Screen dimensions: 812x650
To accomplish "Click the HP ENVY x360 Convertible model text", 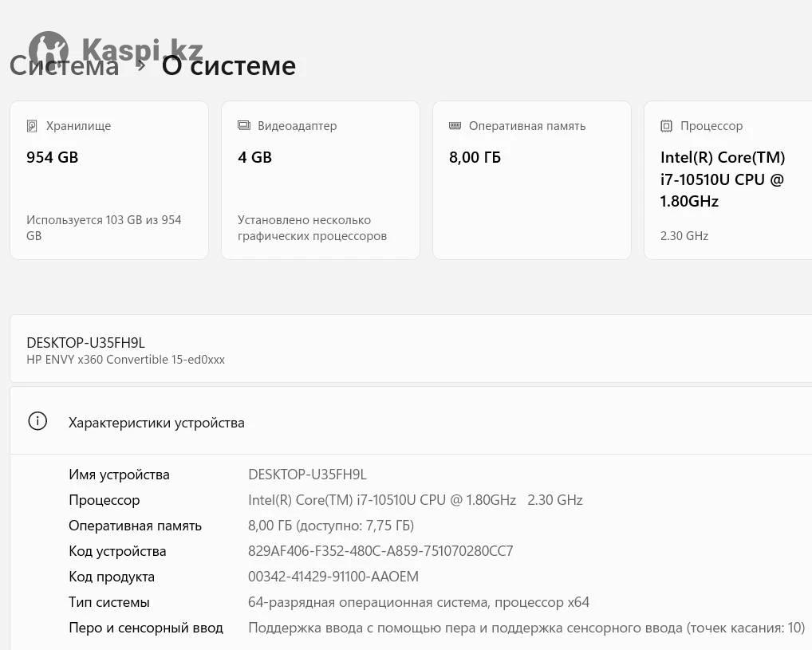I will 126,360.
